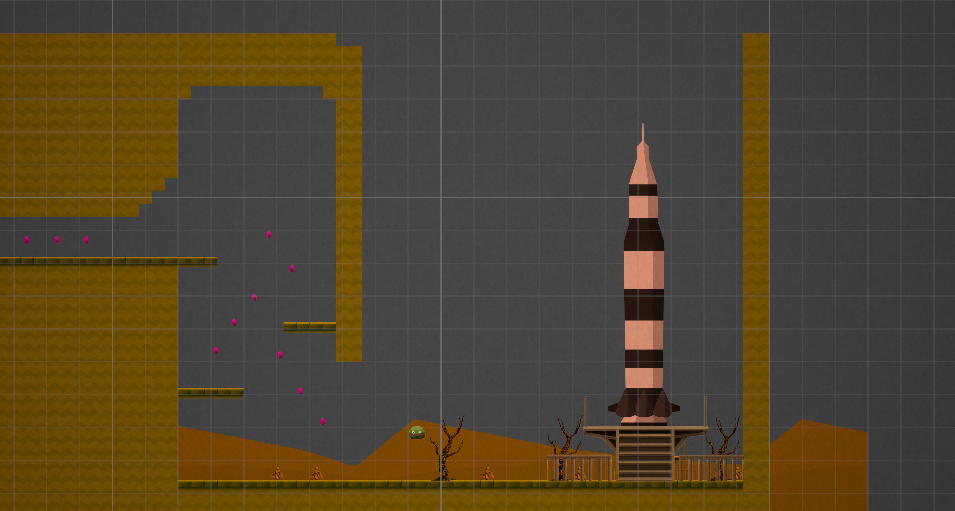Select the tall vertical wall right of the rocket
Image resolution: width=955 pixels, height=511 pixels.
pyautogui.click(x=756, y=263)
